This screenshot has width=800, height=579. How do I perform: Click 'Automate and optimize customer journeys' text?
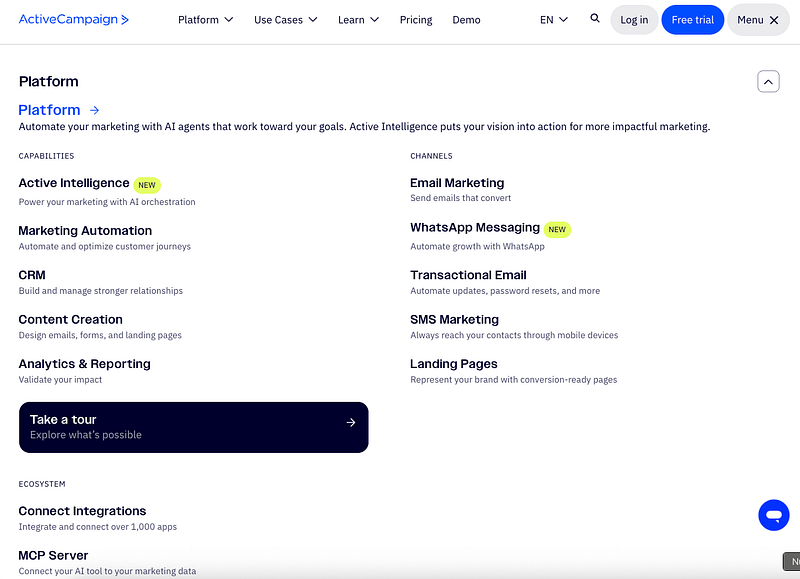[x=105, y=246]
